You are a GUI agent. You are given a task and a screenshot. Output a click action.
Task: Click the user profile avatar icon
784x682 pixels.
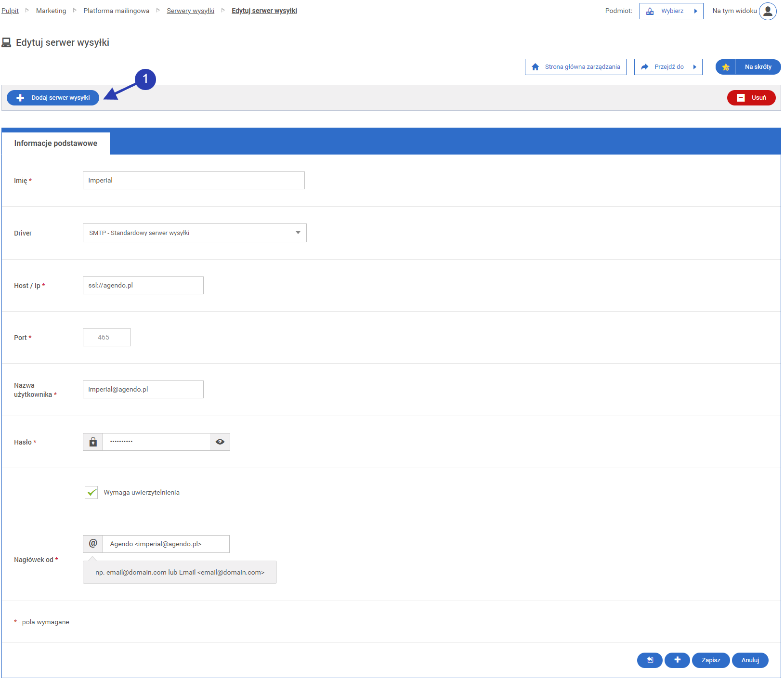768,11
